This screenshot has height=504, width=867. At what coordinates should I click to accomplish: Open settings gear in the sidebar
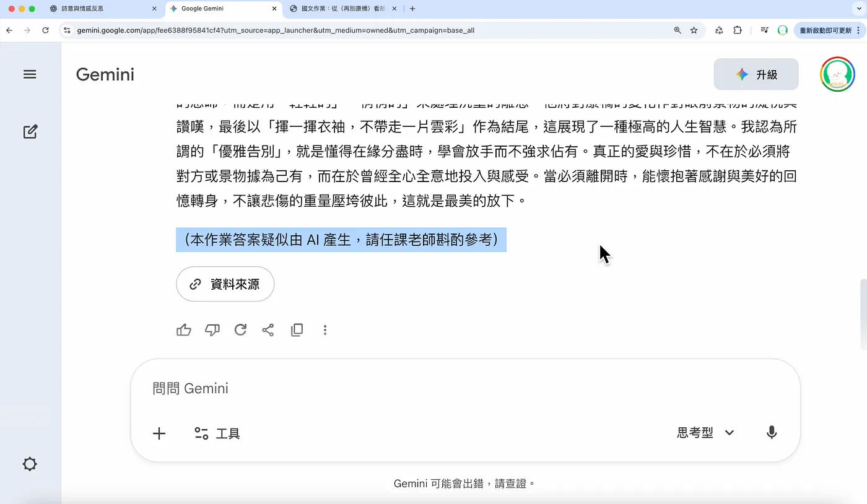(30, 464)
